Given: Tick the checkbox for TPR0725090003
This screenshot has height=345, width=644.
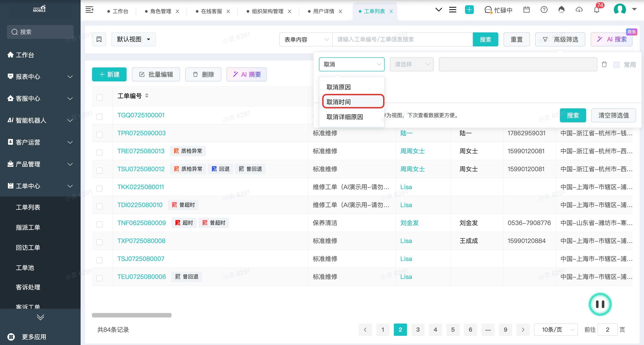Looking at the screenshot, I should click(x=99, y=134).
